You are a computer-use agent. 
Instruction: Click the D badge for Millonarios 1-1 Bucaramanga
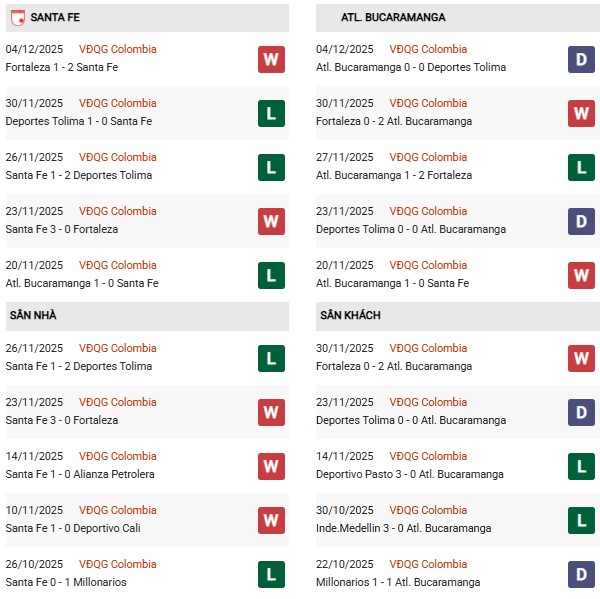tap(581, 574)
